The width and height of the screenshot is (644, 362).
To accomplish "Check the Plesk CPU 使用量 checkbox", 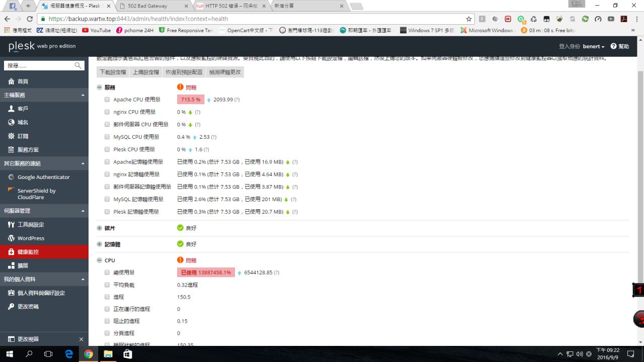I will pyautogui.click(x=107, y=149).
